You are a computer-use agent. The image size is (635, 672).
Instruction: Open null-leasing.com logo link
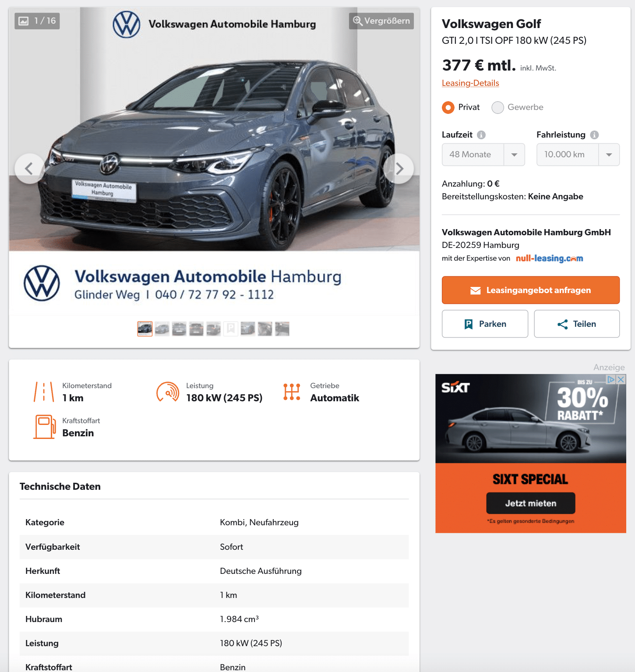click(x=549, y=258)
